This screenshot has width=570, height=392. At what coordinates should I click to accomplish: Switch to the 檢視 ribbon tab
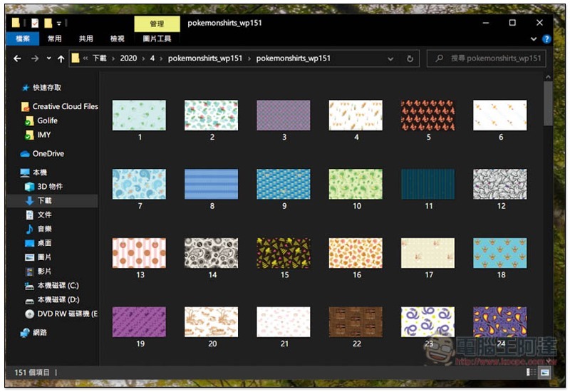(117, 38)
